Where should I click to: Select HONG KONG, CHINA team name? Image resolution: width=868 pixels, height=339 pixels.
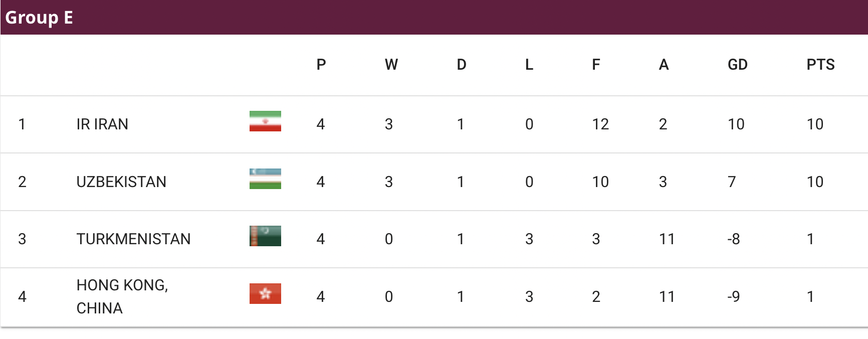122,296
